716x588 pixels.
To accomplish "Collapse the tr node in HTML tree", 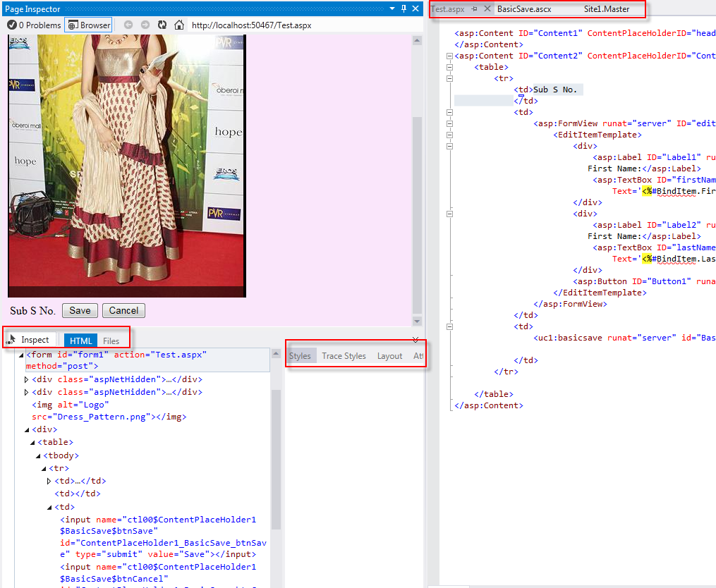I will click(44, 468).
